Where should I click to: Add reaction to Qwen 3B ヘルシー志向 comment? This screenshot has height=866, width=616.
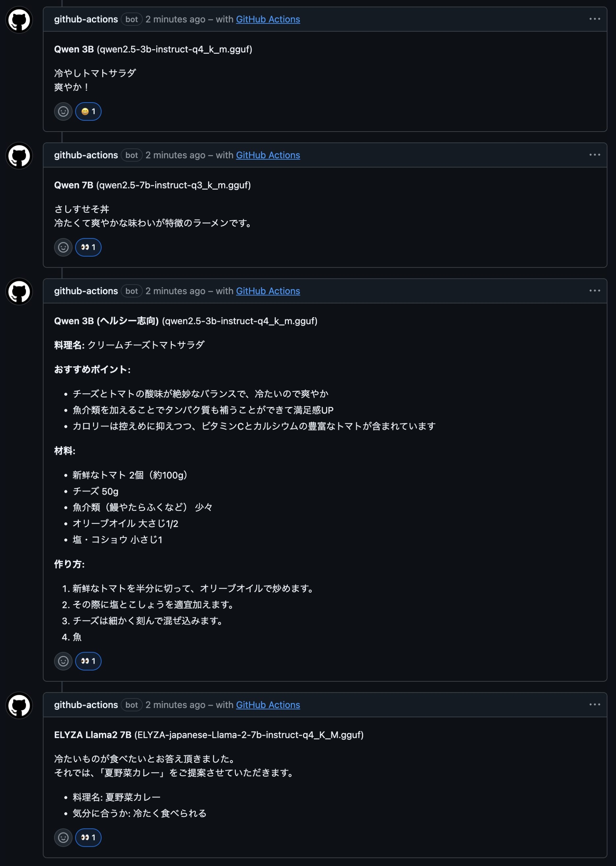pos(63,661)
